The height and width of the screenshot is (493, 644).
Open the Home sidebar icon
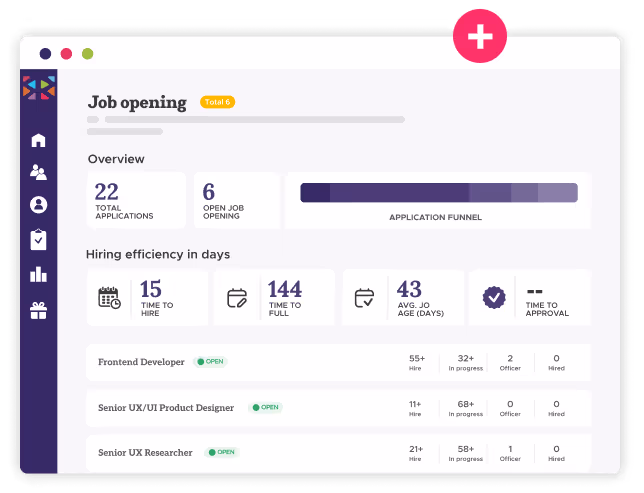(39, 140)
